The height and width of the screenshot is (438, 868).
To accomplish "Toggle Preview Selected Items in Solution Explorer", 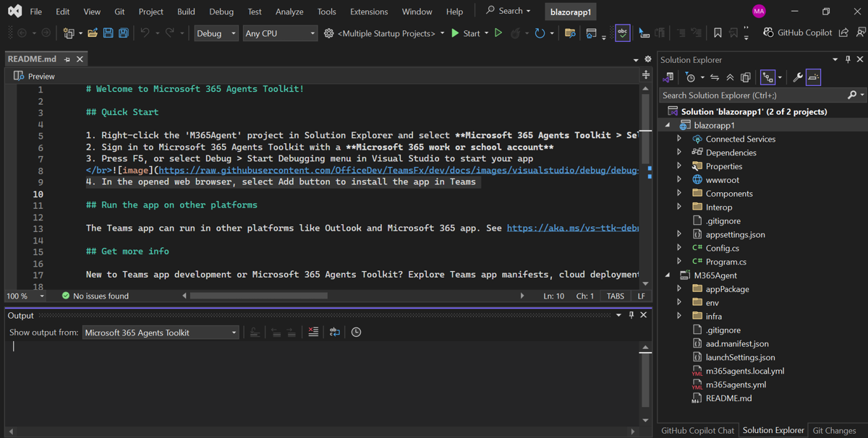I will [x=814, y=77].
